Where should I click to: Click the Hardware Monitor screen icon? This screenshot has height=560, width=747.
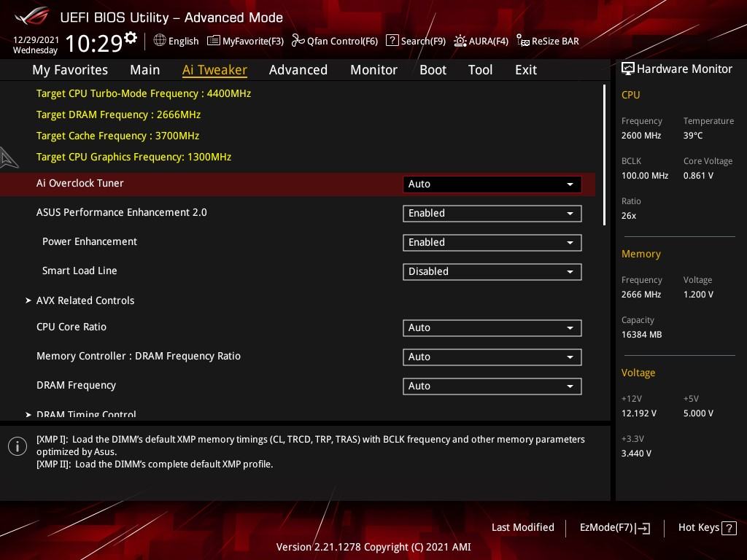628,69
